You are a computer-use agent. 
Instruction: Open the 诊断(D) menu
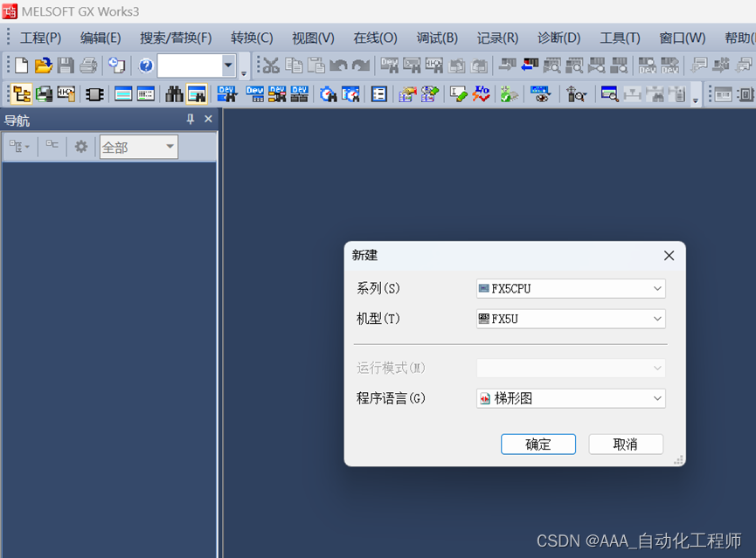click(x=558, y=38)
